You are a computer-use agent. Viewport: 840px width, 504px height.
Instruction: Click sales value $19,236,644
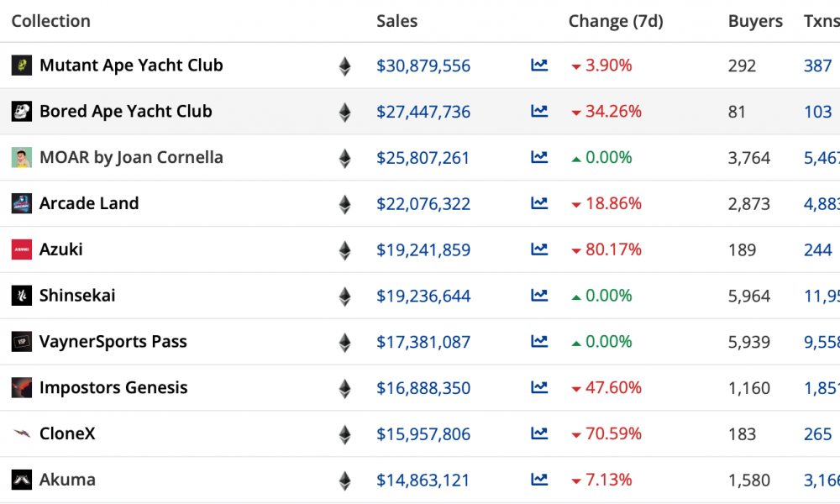[423, 297]
